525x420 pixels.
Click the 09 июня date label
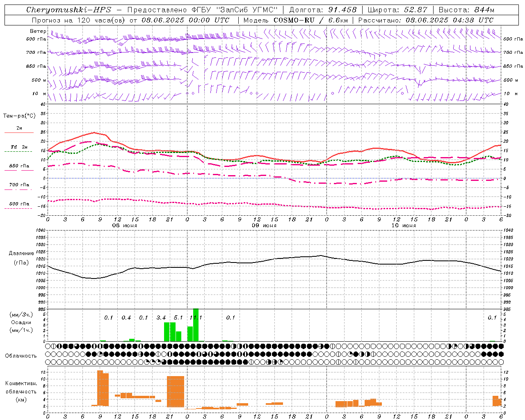[264, 226]
